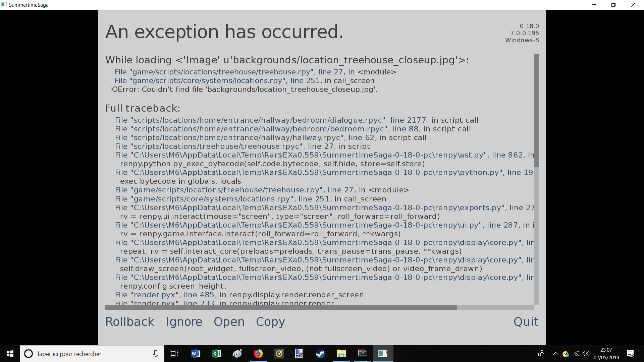Screen dimensions: 644x362
Task: Open Steam from the taskbar
Action: (320, 354)
